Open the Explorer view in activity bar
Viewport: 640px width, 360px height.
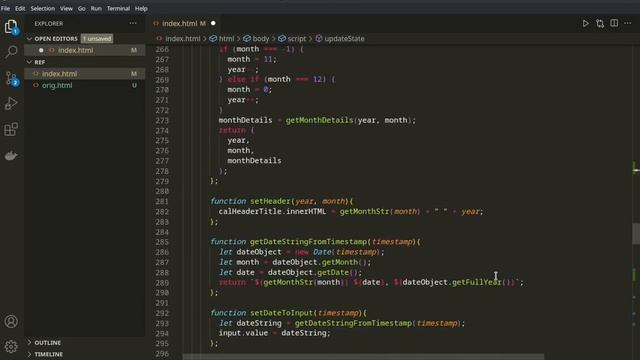click(11, 27)
